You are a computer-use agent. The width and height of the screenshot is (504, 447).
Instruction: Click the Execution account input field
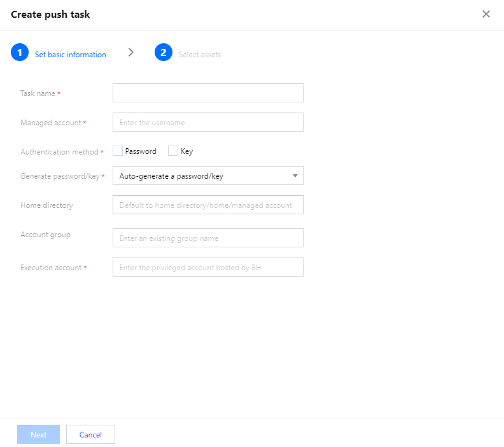click(207, 267)
